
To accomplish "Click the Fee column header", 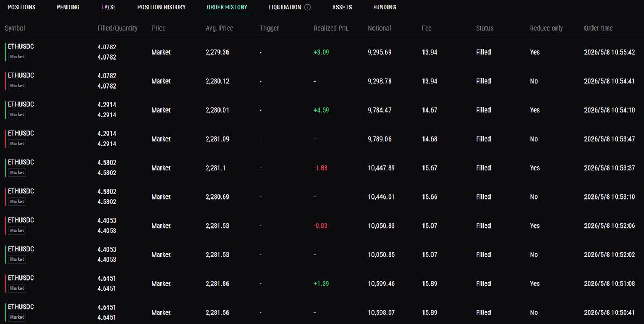I will 427,28.
